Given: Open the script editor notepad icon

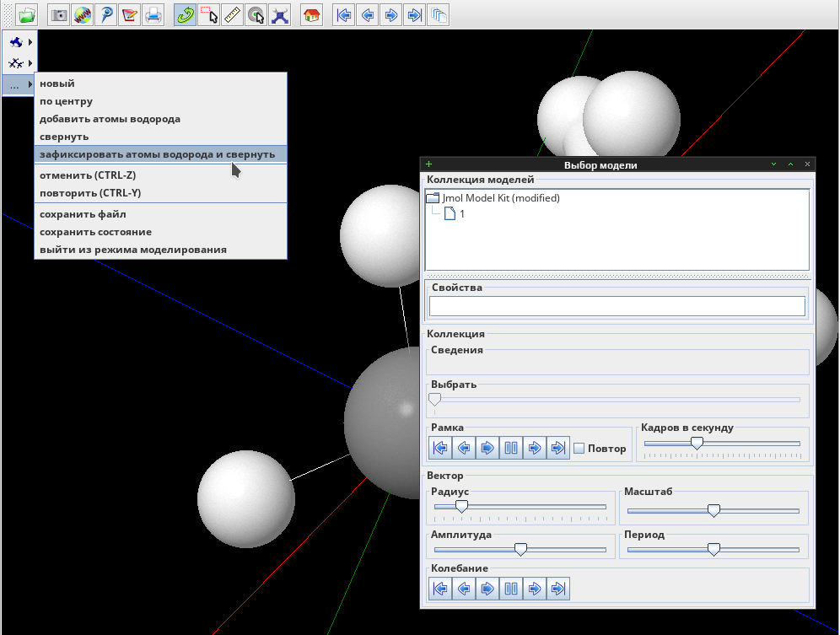Looking at the screenshot, I should [x=130, y=15].
